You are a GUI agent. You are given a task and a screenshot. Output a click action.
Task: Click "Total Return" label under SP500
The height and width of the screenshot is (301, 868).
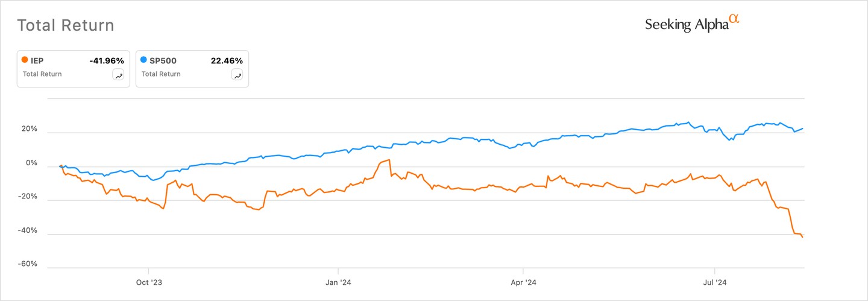point(161,74)
